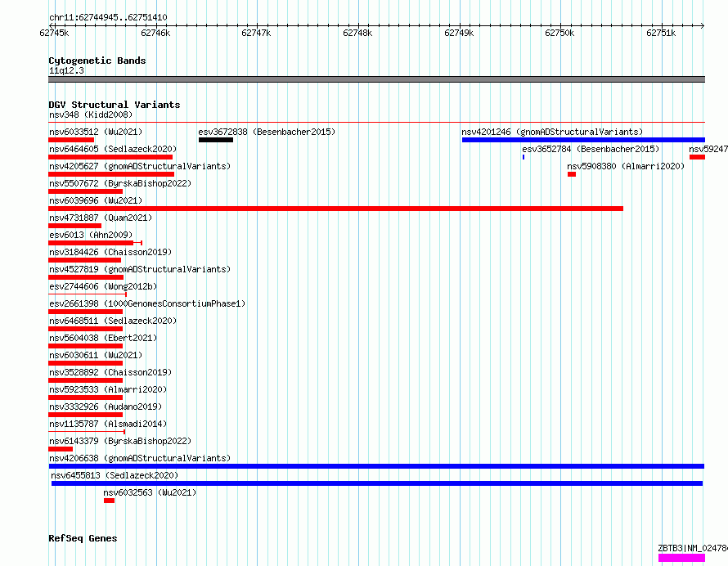Click the esv3652784 (Besenbacher2015) label

click(591, 149)
